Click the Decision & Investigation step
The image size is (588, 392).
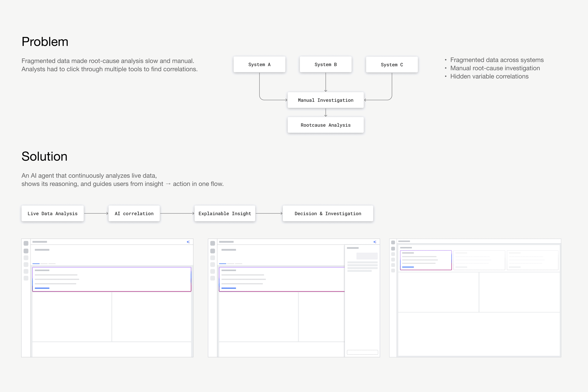pos(328,213)
